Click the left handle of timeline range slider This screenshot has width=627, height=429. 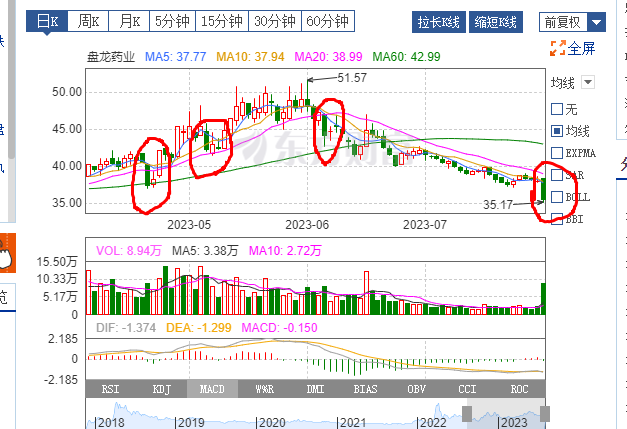tap(467, 414)
